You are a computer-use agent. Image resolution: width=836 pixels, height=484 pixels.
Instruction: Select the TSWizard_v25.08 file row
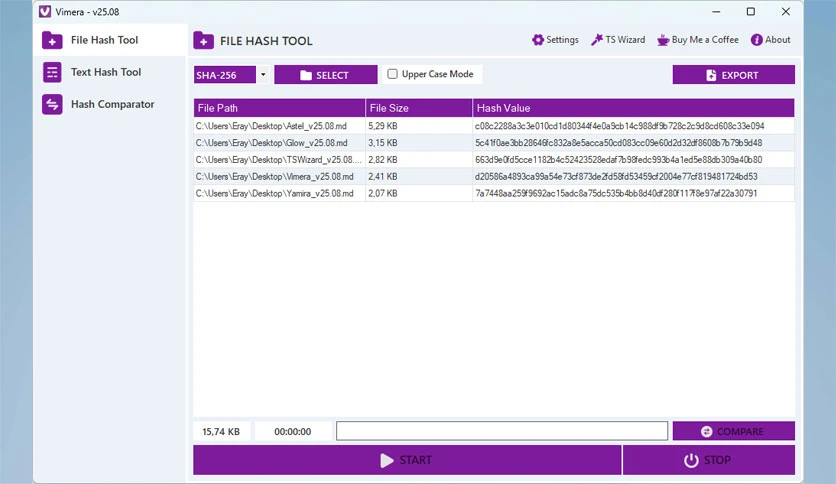point(494,159)
